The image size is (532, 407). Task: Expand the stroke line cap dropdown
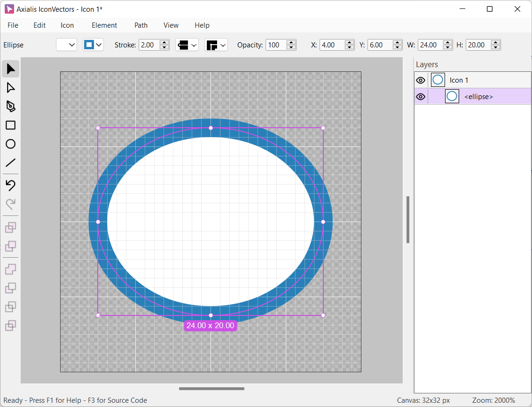point(187,45)
